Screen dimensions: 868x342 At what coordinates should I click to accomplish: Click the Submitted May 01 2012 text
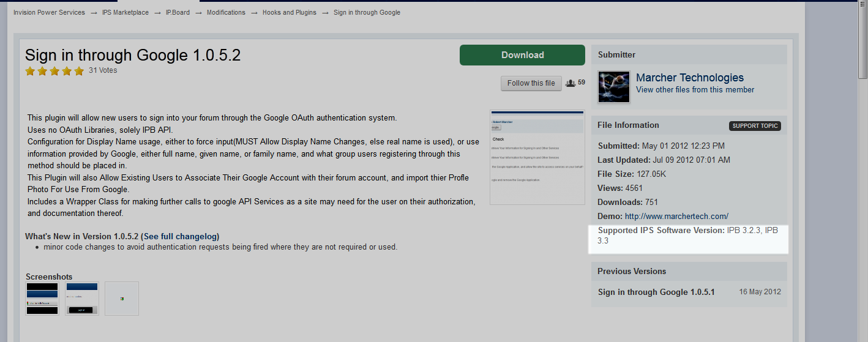tap(661, 146)
